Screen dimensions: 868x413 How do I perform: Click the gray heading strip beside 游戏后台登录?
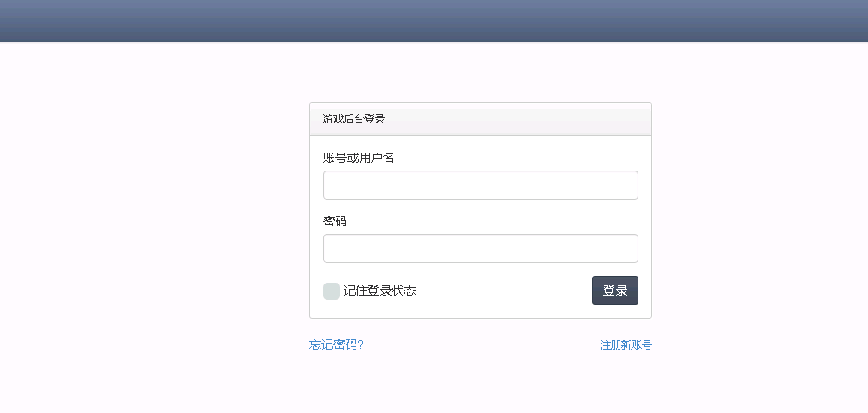(x=518, y=119)
